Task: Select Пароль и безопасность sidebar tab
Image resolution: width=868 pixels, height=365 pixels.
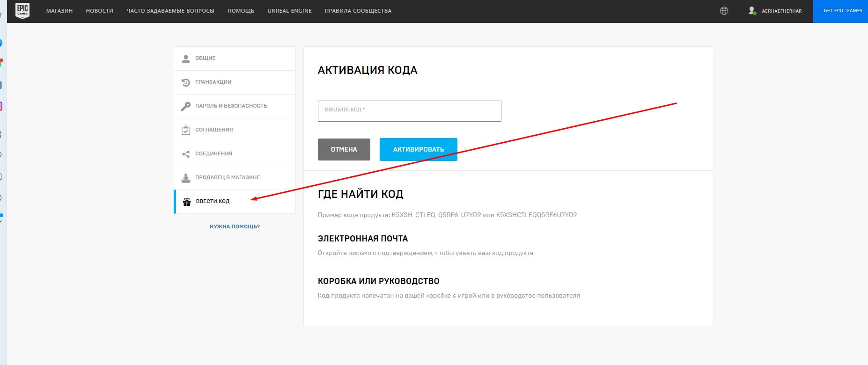Action: tap(235, 106)
